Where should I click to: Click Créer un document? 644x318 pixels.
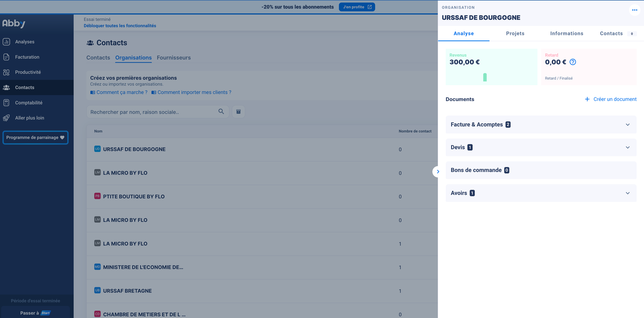pos(611,99)
